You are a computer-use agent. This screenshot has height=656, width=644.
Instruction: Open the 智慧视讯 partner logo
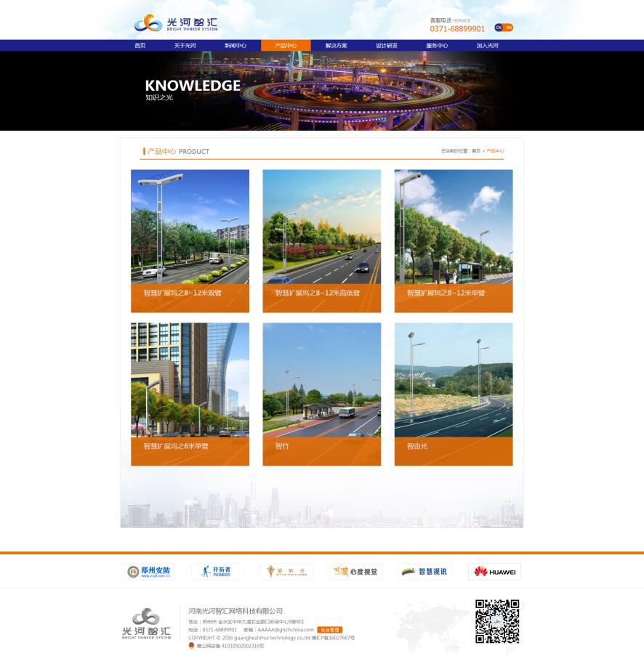(x=425, y=572)
